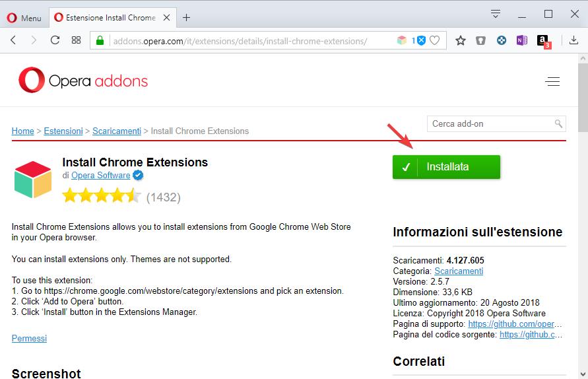588x379 pixels.
Task: Click the Opera addons logo
Action: pos(83,80)
